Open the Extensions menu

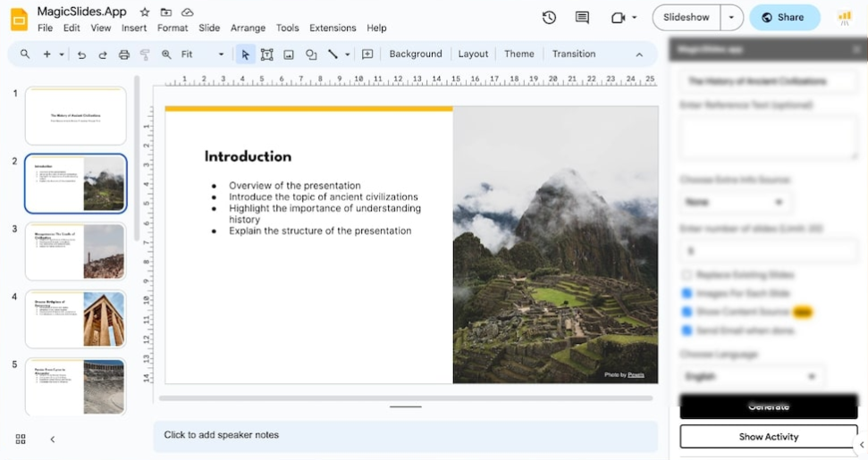point(333,28)
